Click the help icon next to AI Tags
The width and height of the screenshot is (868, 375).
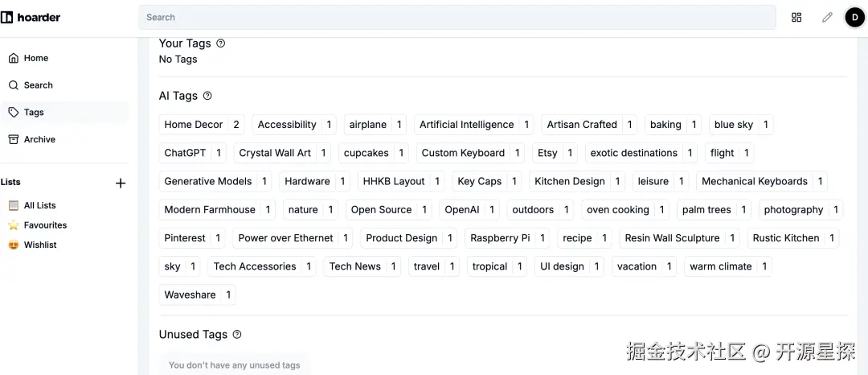tap(207, 96)
